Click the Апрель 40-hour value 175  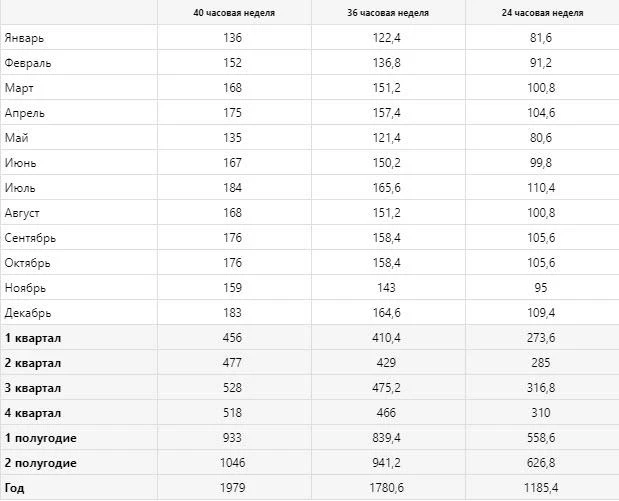[234, 113]
